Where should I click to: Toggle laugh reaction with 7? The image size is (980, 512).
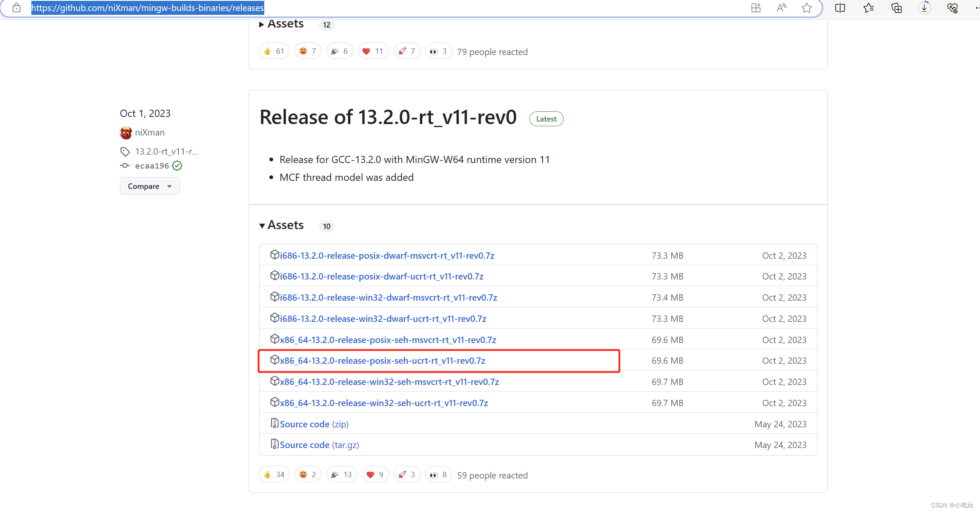(308, 51)
